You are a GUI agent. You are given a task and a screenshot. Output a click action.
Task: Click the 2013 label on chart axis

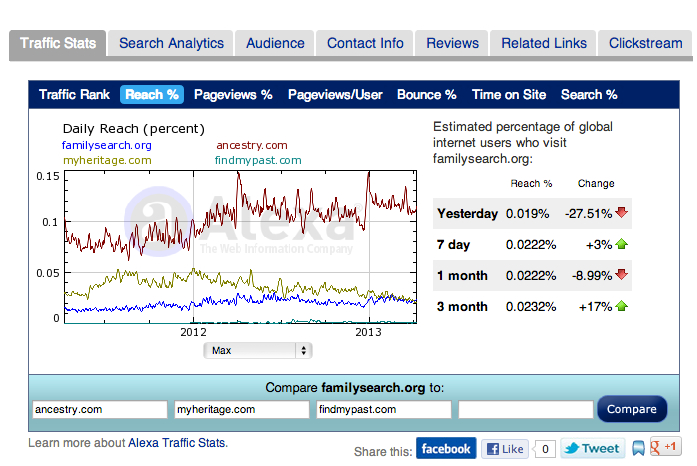[369, 332]
